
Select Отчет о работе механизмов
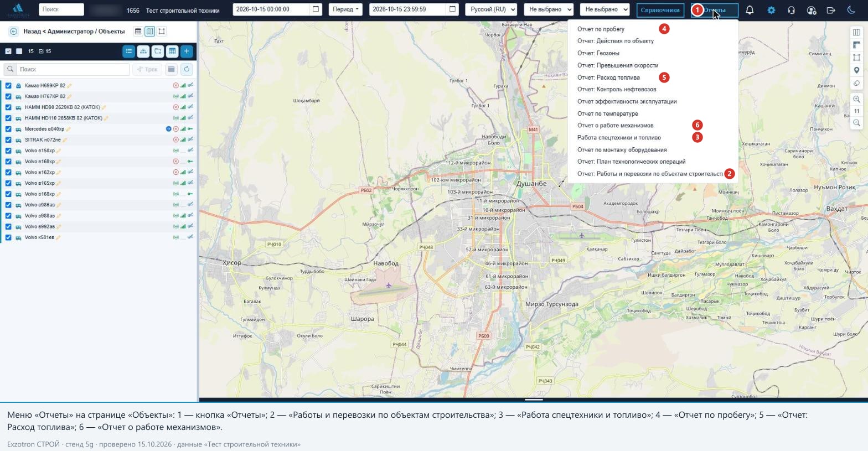coord(615,126)
